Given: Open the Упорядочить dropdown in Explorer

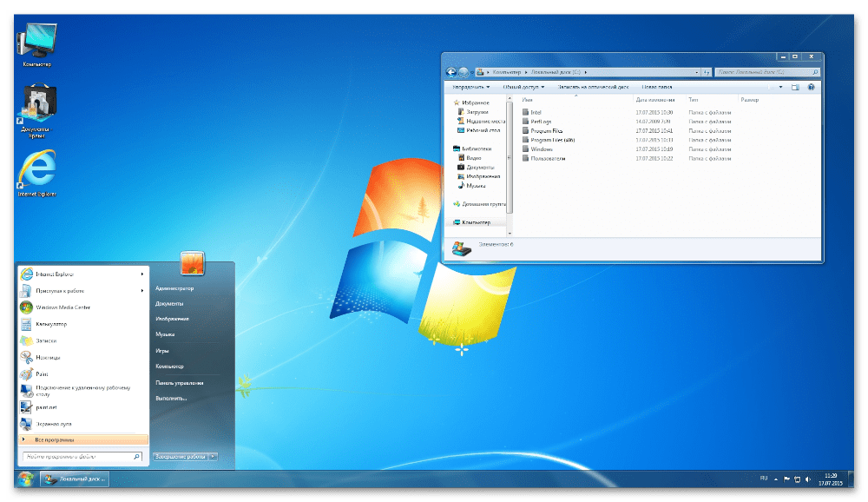Looking at the screenshot, I should [471, 87].
